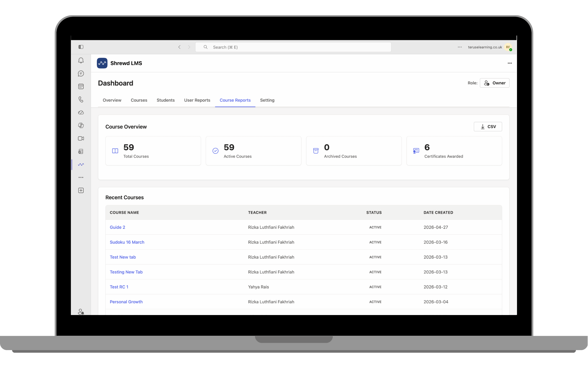Viewport: 588px width, 368px height.
Task: Open the Setting tab
Action: (267, 100)
